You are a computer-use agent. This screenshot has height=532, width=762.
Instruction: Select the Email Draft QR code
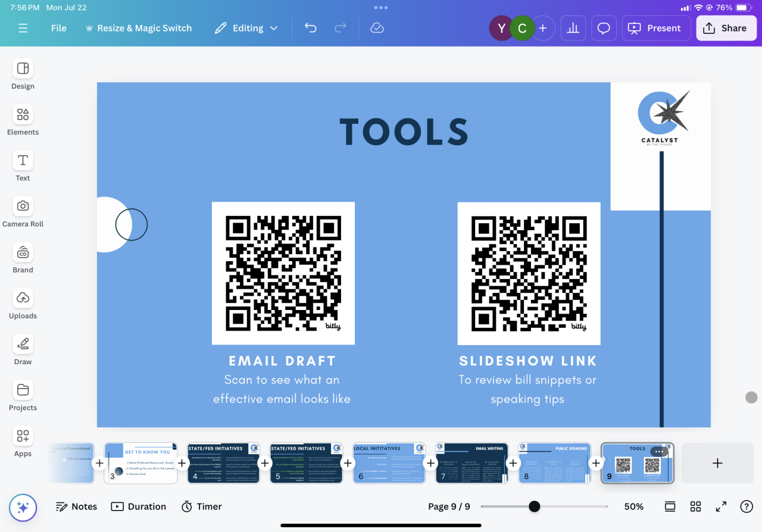[x=283, y=273]
